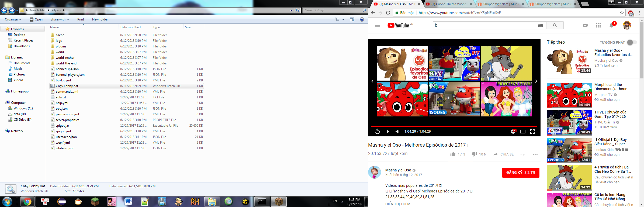Expand the view options dropdown arrow
The height and width of the screenshot is (207, 644).
click(343, 19)
